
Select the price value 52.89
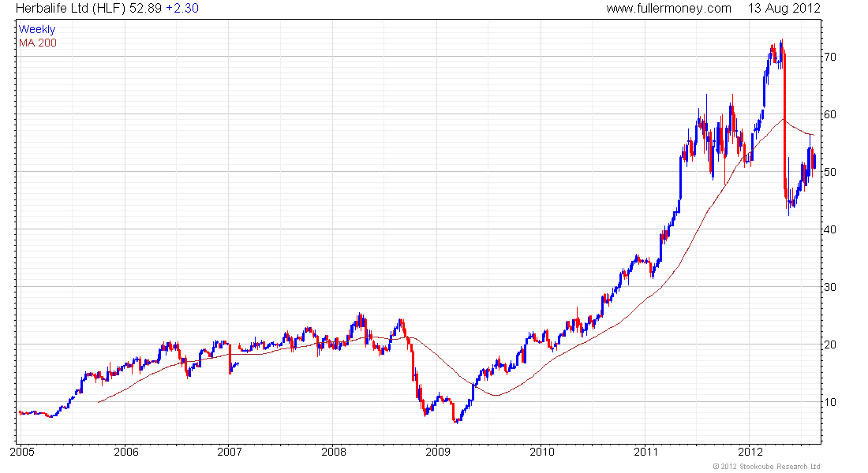(x=146, y=9)
